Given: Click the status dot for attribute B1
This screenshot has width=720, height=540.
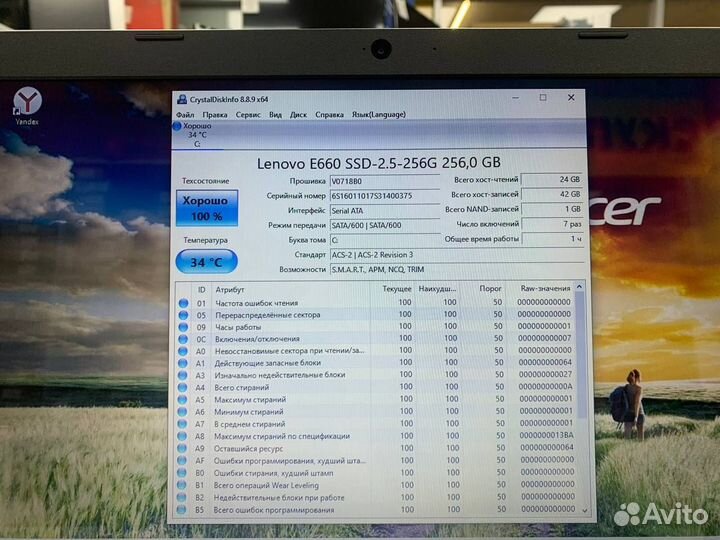Looking at the screenshot, I should [x=181, y=485].
